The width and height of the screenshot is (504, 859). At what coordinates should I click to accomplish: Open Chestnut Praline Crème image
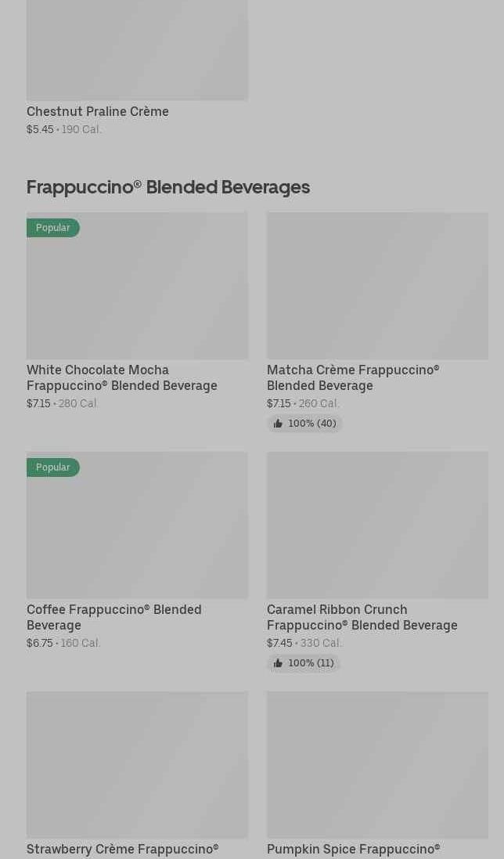click(137, 50)
